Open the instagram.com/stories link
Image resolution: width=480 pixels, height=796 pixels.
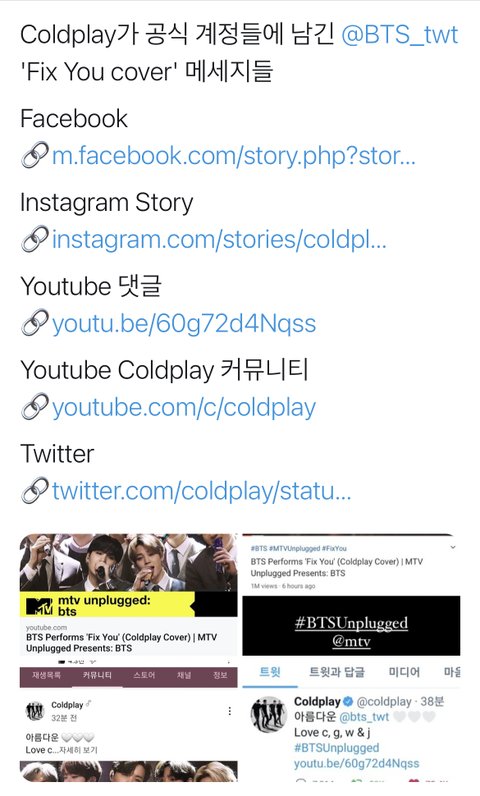[x=219, y=239]
